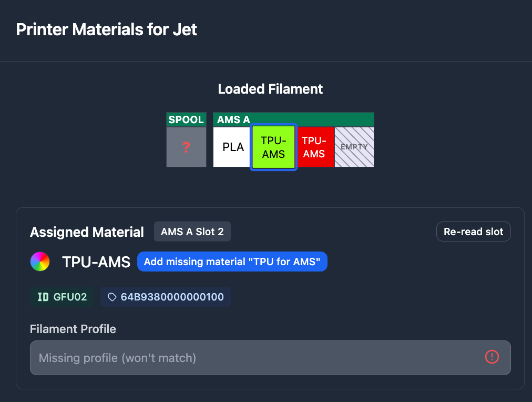
Task: Click the AMS A Slot 2 badge
Action: click(x=192, y=232)
